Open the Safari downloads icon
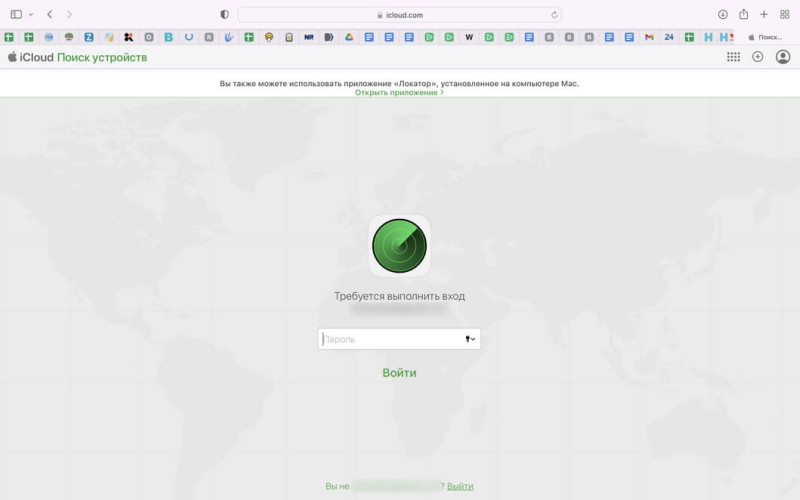 (x=723, y=15)
